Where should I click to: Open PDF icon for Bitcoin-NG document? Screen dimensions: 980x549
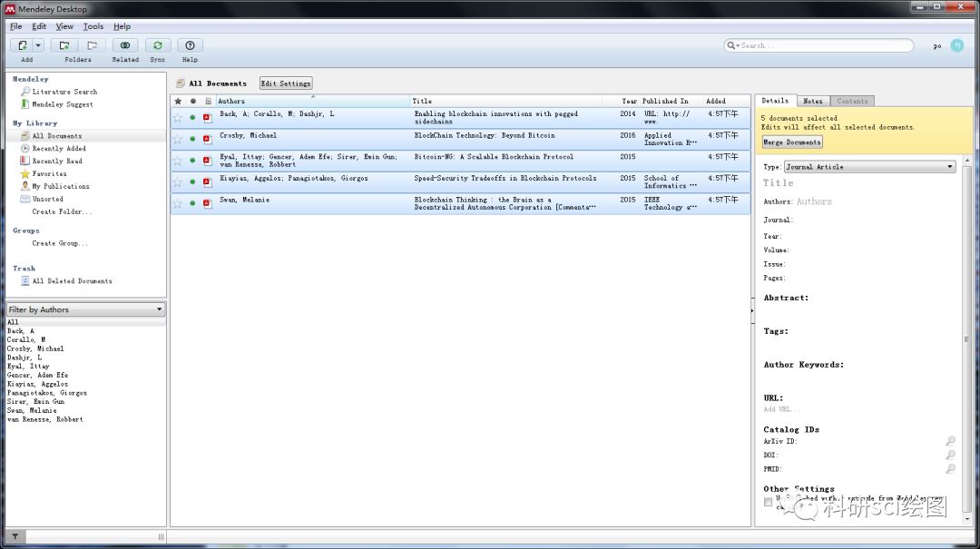pos(208,161)
